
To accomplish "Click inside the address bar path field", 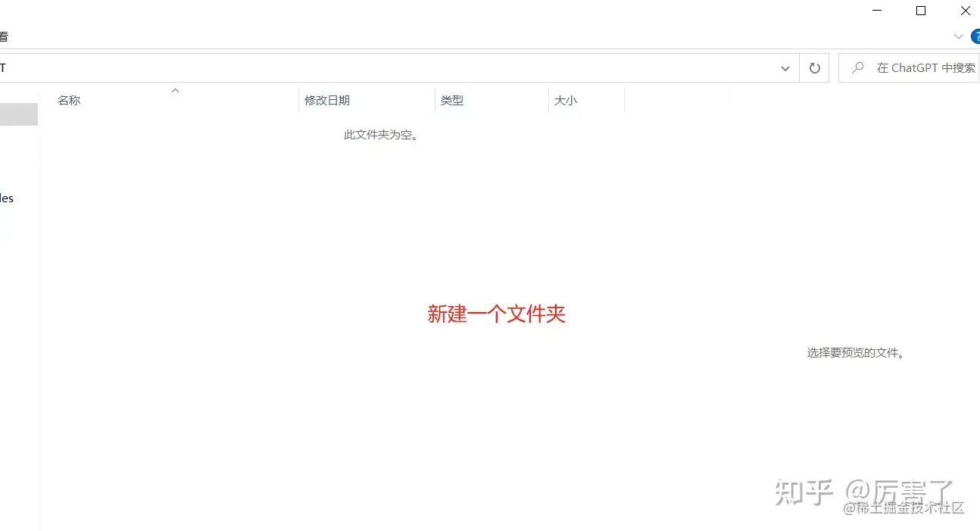I will [386, 68].
